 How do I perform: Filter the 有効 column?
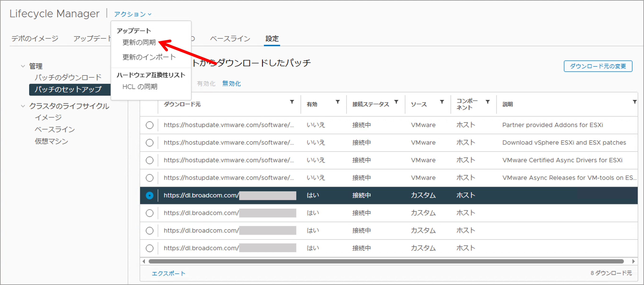(337, 102)
